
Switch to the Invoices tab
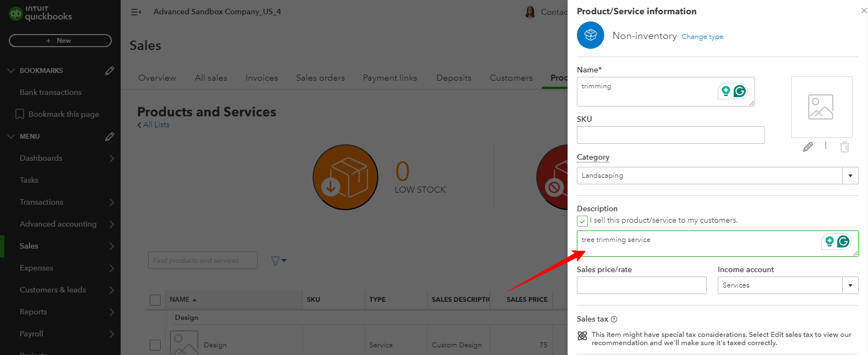pyautogui.click(x=262, y=78)
